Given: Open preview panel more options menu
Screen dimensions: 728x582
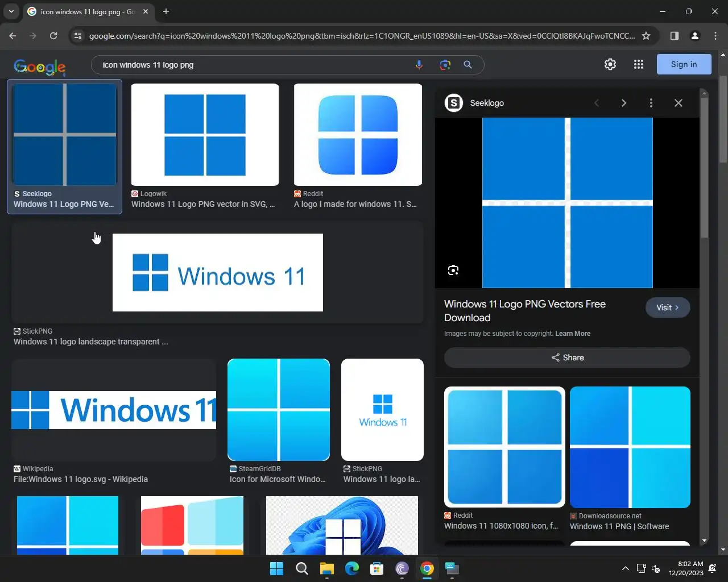Looking at the screenshot, I should [651, 103].
